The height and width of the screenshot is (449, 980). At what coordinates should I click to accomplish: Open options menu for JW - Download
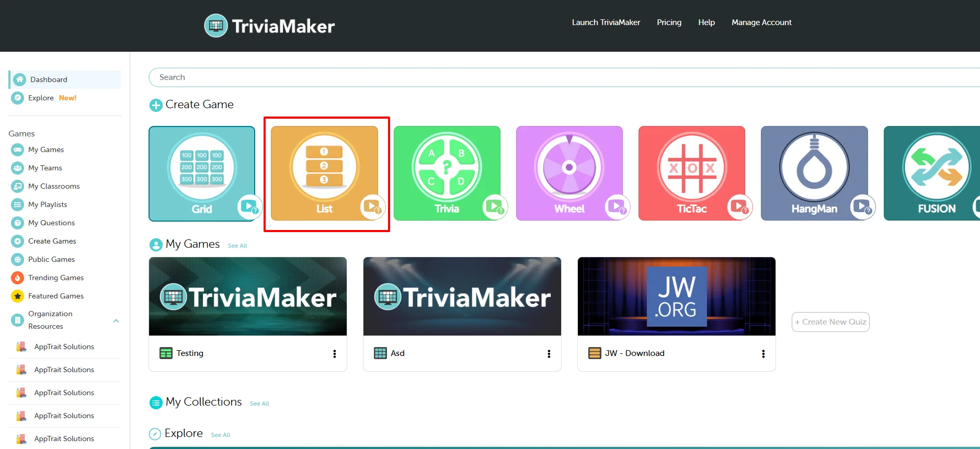[764, 354]
